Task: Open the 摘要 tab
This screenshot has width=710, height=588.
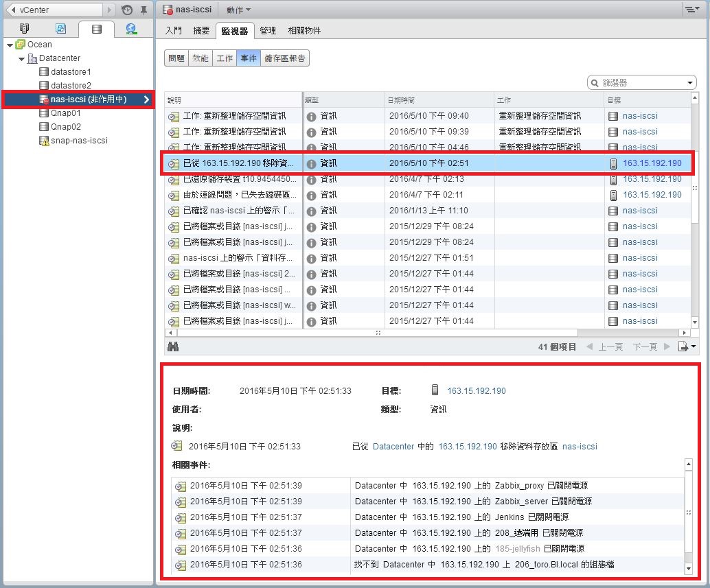Action: point(202,31)
